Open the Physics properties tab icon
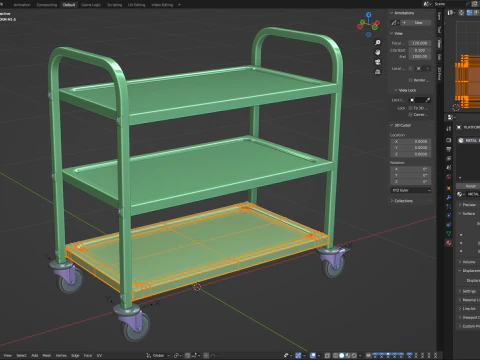Screen dimensions: 480x360 coord(449,215)
